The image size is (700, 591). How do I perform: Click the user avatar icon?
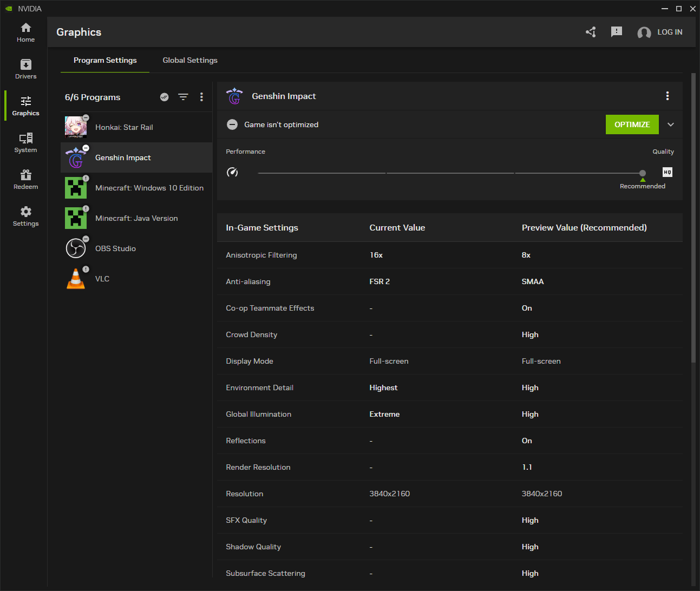644,32
